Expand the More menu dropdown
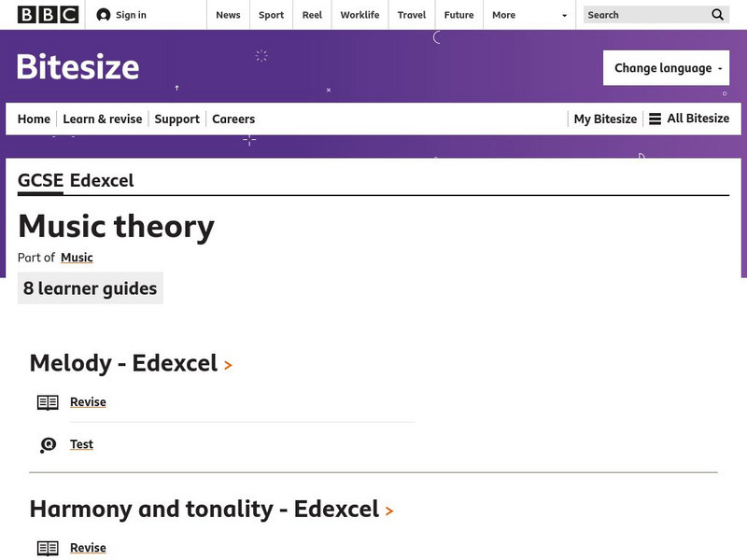 tap(529, 15)
